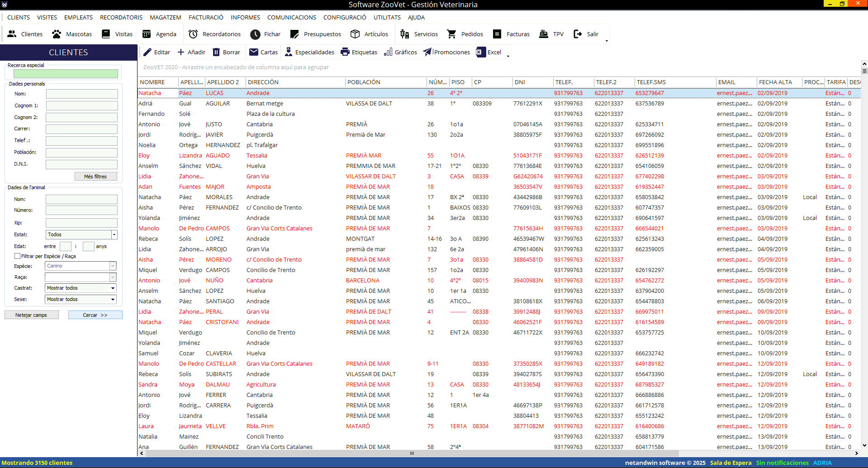Click the Borrar trash icon

click(216, 52)
